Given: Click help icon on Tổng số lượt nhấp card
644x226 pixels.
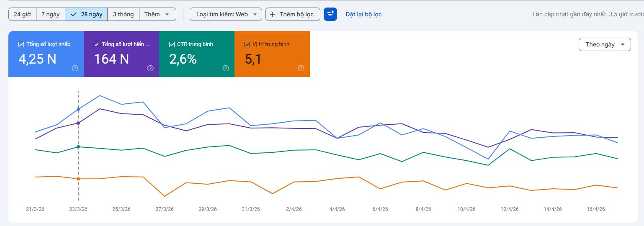Looking at the screenshot, I should tap(75, 69).
